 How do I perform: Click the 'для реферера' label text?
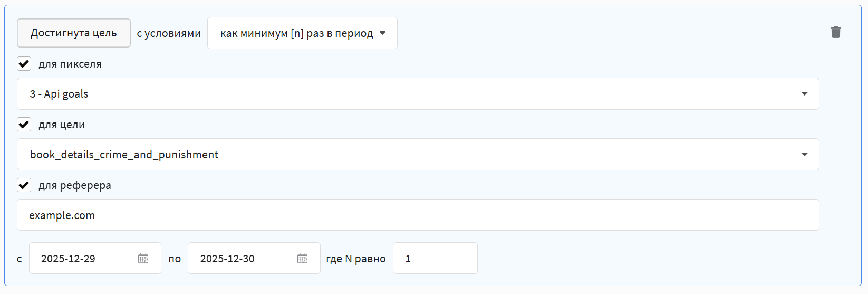(x=75, y=185)
